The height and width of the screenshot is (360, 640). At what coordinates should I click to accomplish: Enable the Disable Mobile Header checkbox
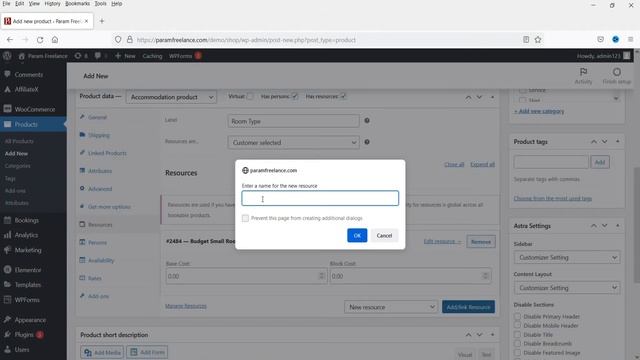(x=518, y=325)
